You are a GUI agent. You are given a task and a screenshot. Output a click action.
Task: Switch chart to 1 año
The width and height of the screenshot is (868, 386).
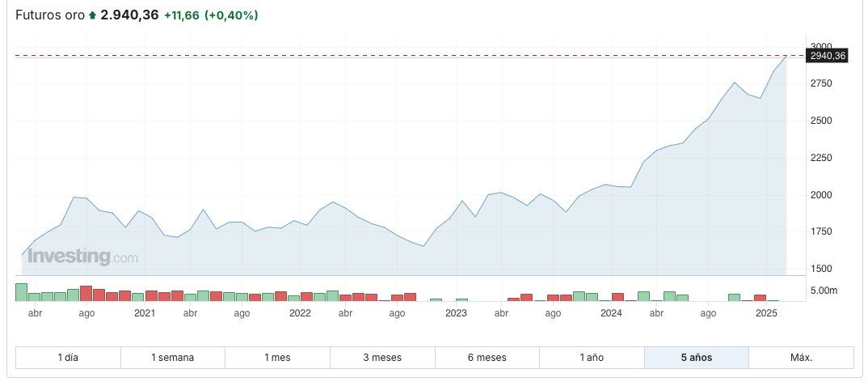592,358
